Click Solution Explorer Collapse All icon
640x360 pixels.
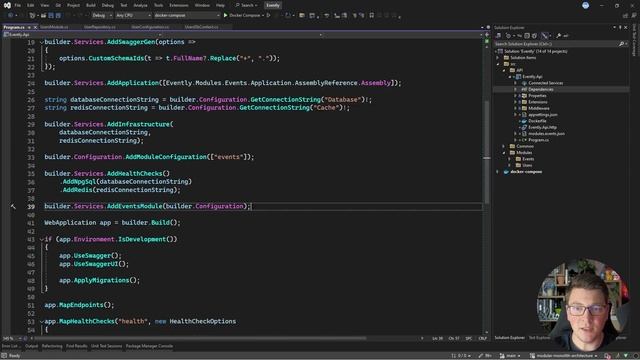click(x=527, y=36)
